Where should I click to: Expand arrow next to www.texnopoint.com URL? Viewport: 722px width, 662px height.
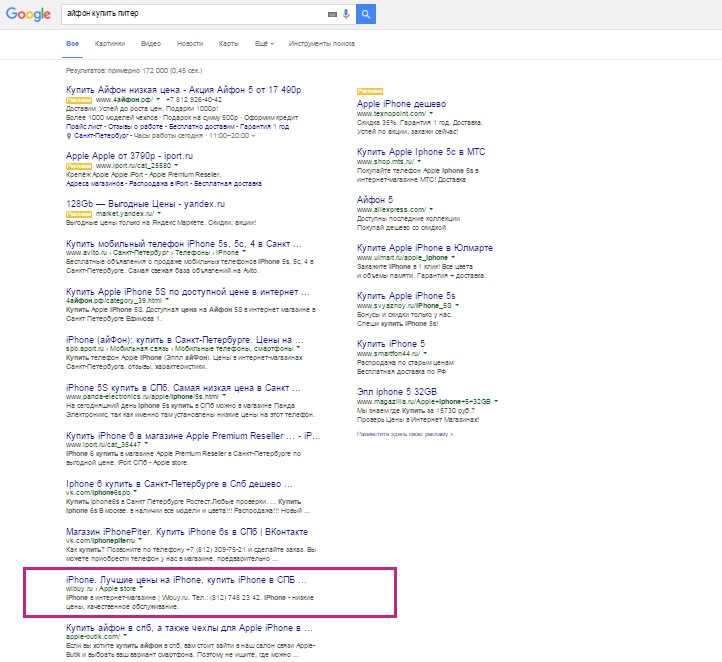pyautogui.click(x=431, y=113)
